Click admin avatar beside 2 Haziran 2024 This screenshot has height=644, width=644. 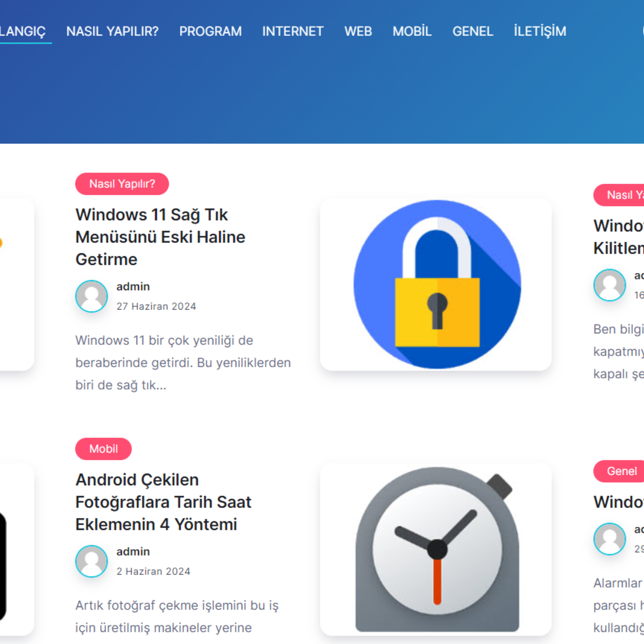coord(92,561)
